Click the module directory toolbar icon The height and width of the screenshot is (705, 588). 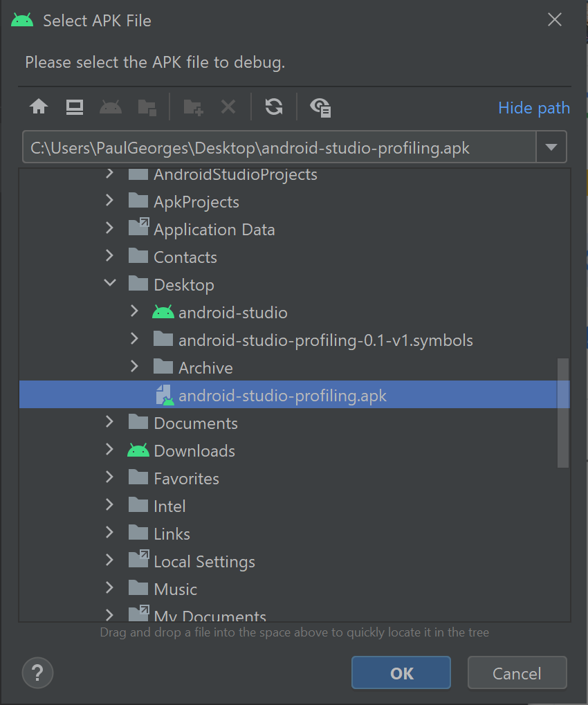pyautogui.click(x=147, y=107)
